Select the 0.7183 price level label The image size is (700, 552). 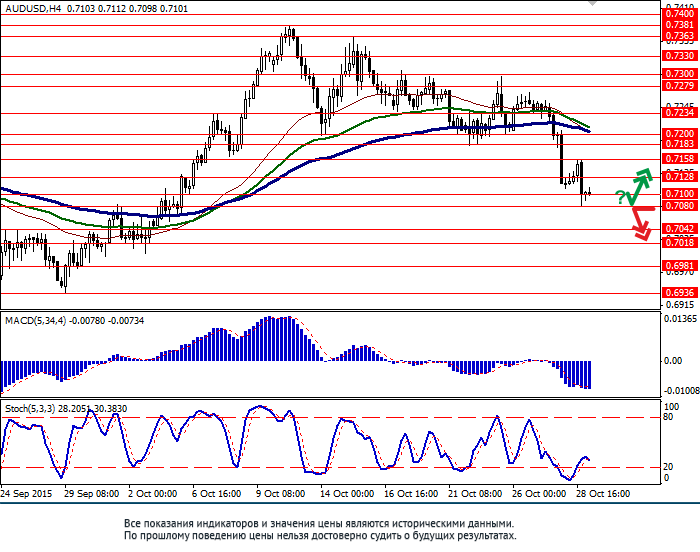pyautogui.click(x=679, y=144)
